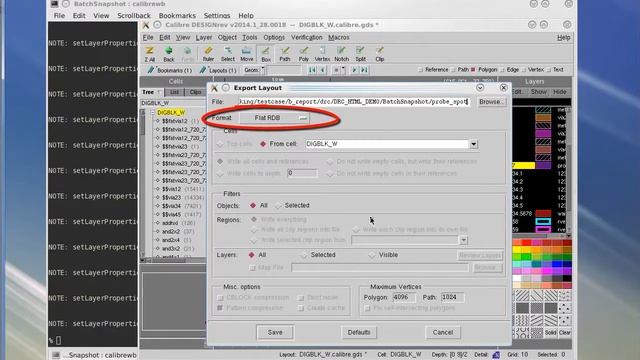This screenshot has width=640, height=360.
Task: Activate the Notch tool
Action: click(342, 54)
